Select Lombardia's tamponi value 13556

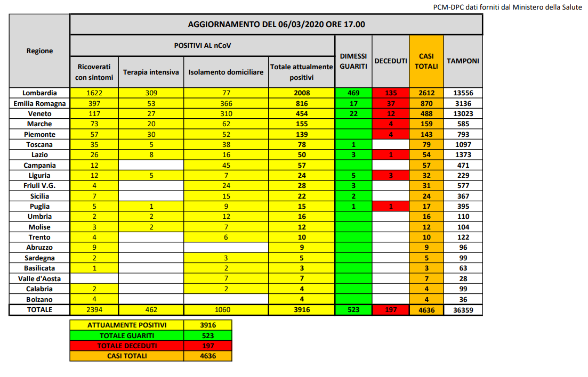pos(462,93)
